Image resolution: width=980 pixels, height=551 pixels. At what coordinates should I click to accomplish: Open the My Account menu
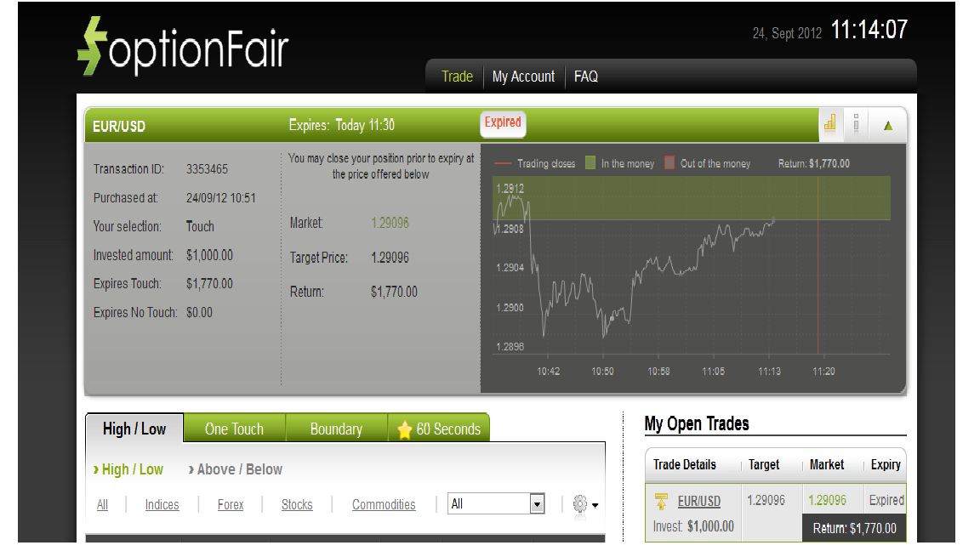[524, 77]
